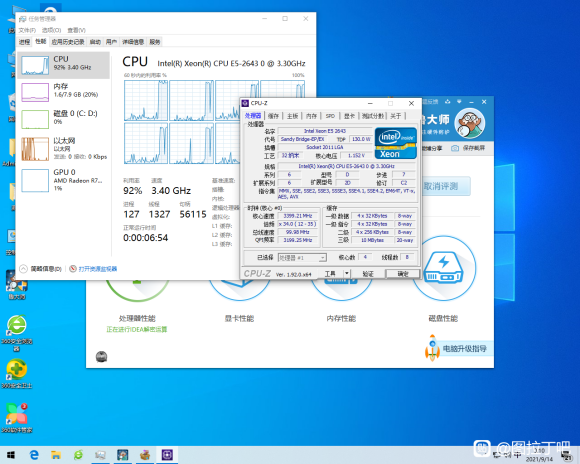Click the Sandy Bridge-EP/EX codename field
This screenshot has height=464, width=580.
(x=302, y=139)
